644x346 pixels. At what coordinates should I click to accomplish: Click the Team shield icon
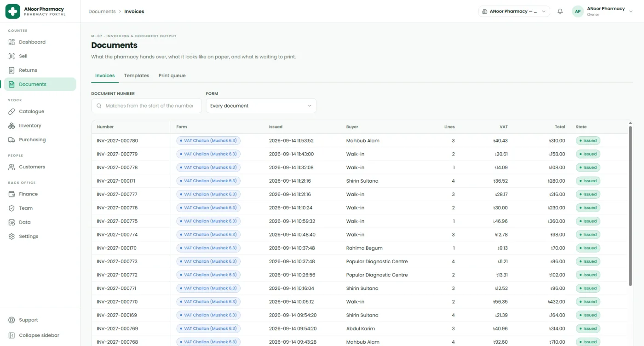[12, 208]
